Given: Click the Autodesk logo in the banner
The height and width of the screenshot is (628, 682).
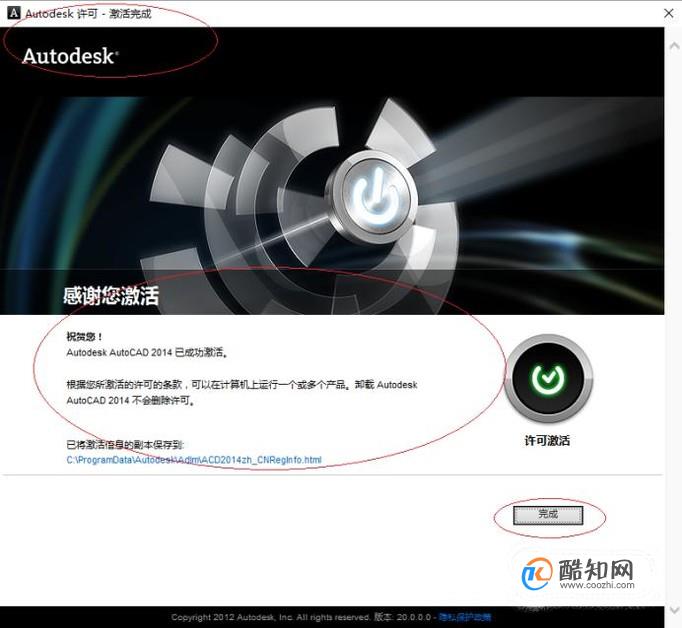Looking at the screenshot, I should point(70,56).
